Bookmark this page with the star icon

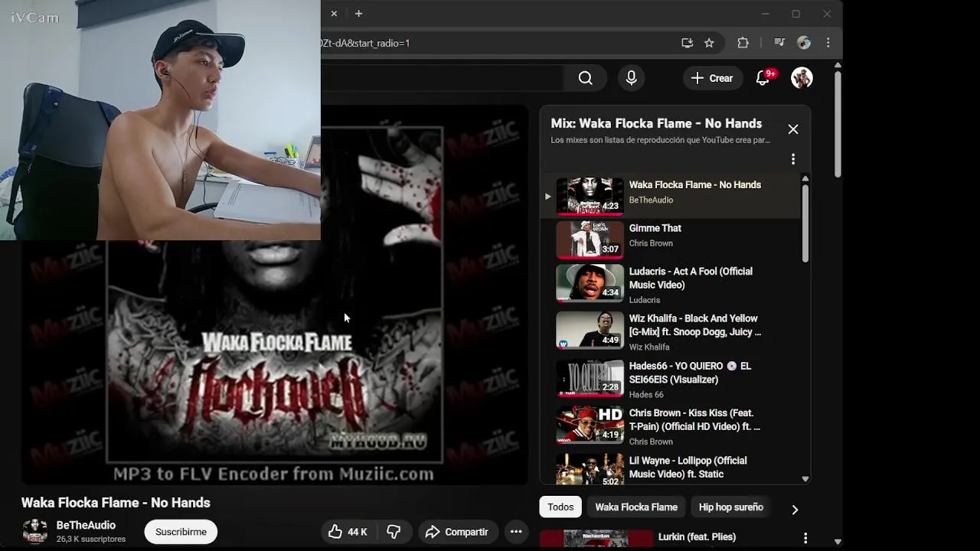(709, 43)
